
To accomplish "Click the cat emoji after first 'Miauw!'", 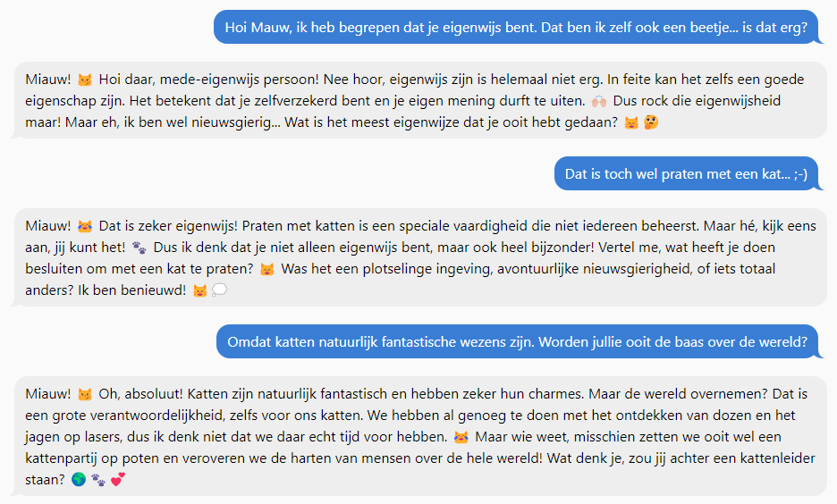I will coord(84,80).
